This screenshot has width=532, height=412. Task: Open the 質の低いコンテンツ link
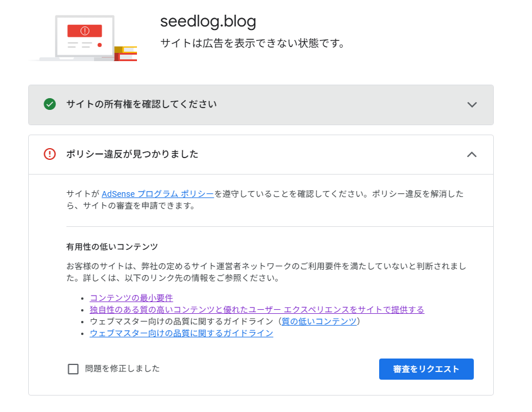pyautogui.click(x=319, y=321)
